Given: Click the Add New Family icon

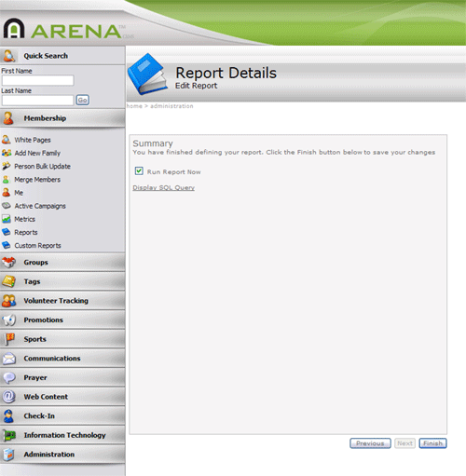Looking at the screenshot, I should click(x=7, y=153).
